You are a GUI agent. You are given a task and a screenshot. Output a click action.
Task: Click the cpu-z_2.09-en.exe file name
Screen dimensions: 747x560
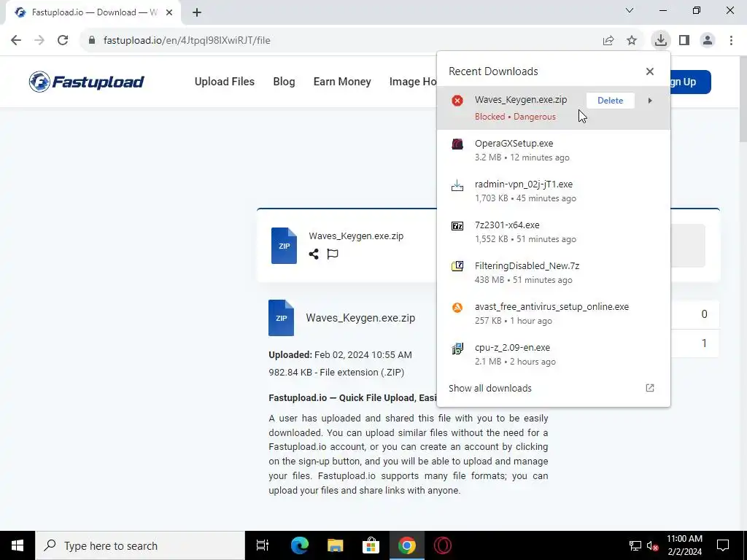(x=512, y=347)
